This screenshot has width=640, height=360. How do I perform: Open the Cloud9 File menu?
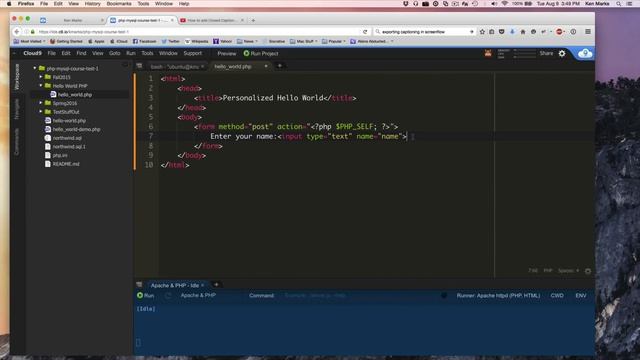coord(51,53)
